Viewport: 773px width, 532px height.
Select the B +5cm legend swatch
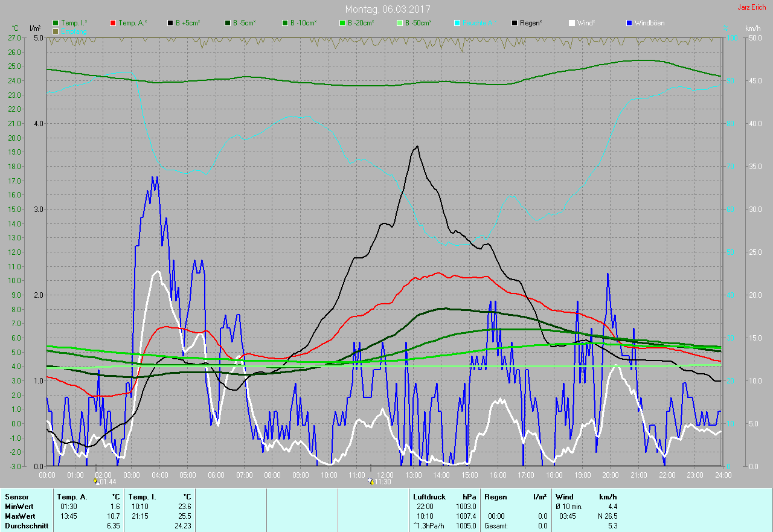coord(171,23)
